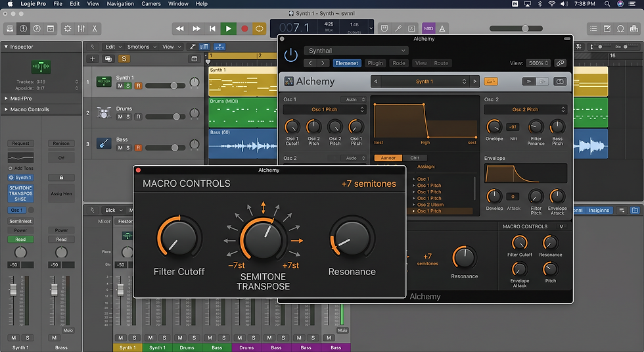The width and height of the screenshot is (644, 352).
Task: Open the Window menu
Action: [178, 4]
